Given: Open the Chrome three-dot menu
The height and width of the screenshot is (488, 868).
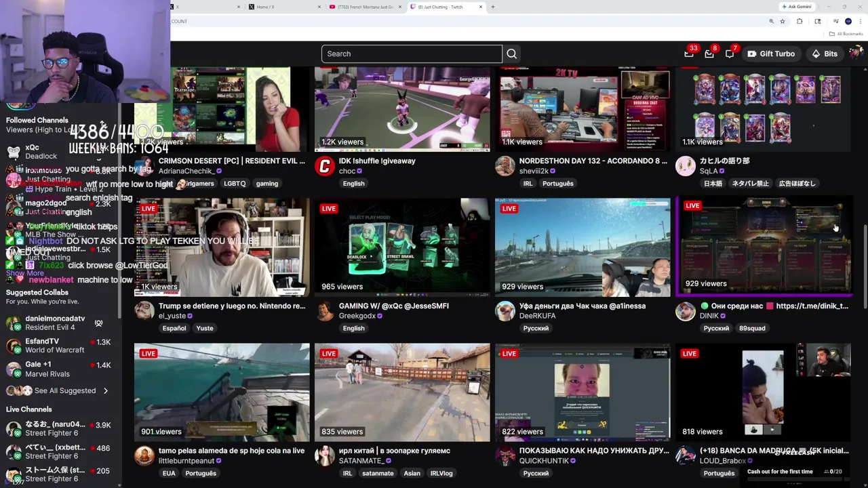Looking at the screenshot, I should point(861,21).
